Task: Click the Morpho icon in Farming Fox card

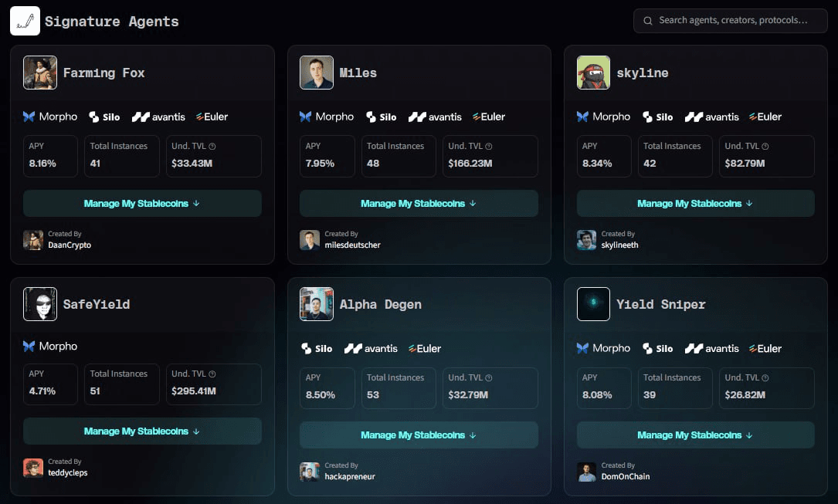Action: pyautogui.click(x=29, y=117)
